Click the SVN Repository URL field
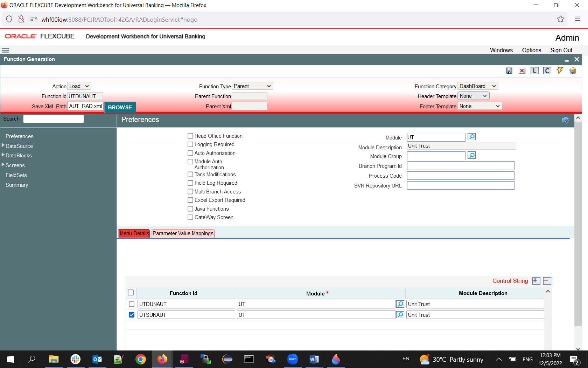This screenshot has height=368, width=588. click(461, 185)
